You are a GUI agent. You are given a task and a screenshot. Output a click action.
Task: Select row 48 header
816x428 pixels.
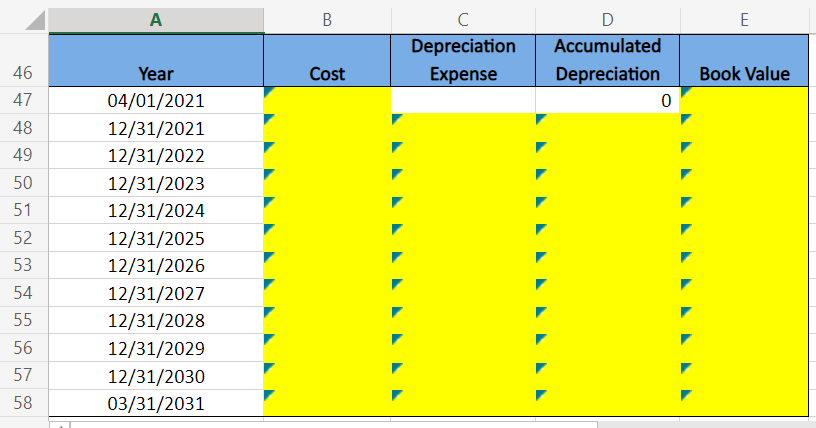[x=23, y=128]
